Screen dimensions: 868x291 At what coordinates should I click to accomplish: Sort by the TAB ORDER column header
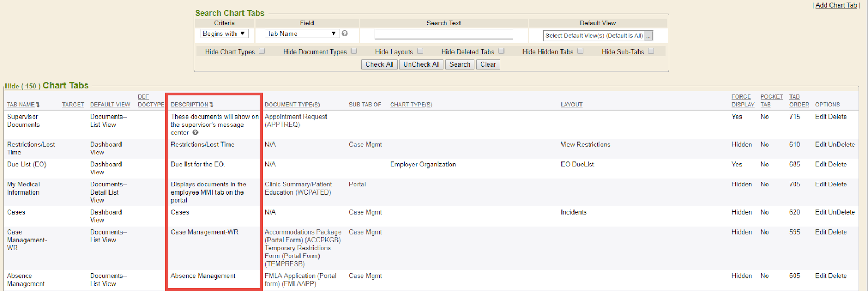click(x=799, y=101)
